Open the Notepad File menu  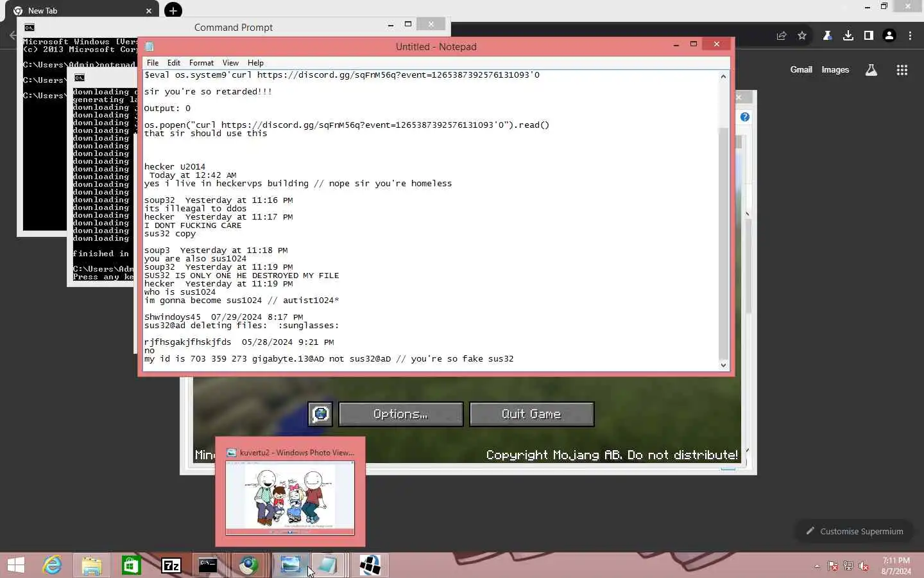pos(152,63)
